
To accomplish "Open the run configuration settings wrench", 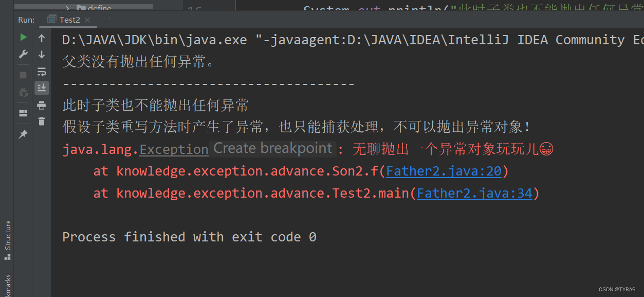I will pos(23,54).
